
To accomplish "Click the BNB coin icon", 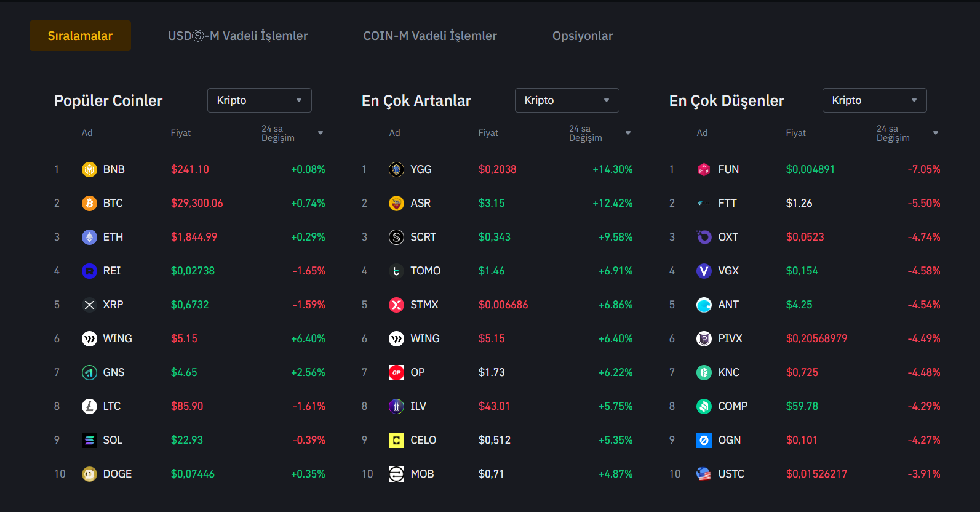I will coord(89,169).
